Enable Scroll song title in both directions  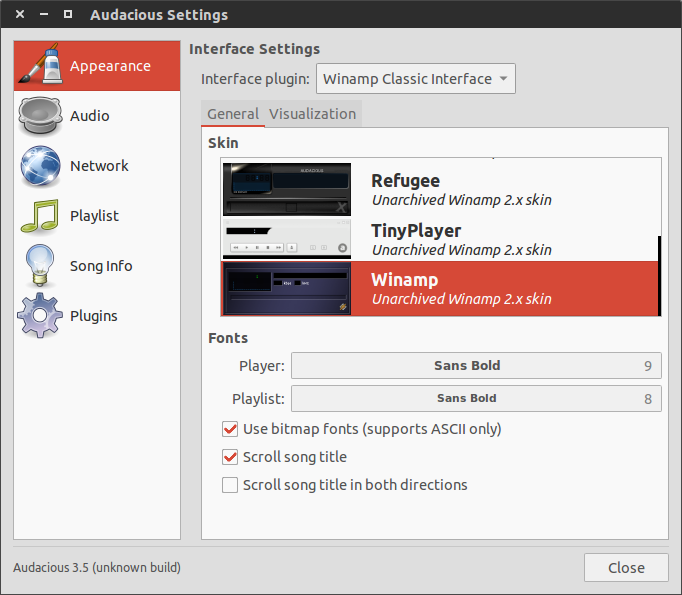pos(230,485)
